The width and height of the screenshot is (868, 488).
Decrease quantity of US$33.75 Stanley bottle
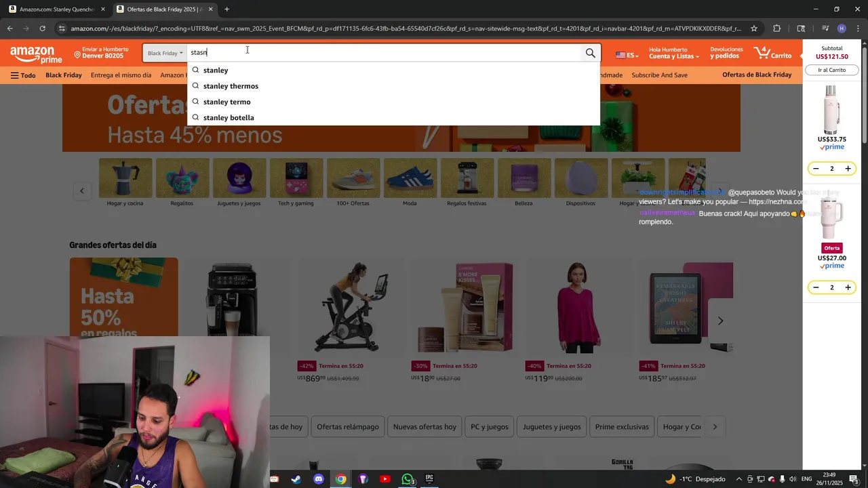[x=816, y=169]
